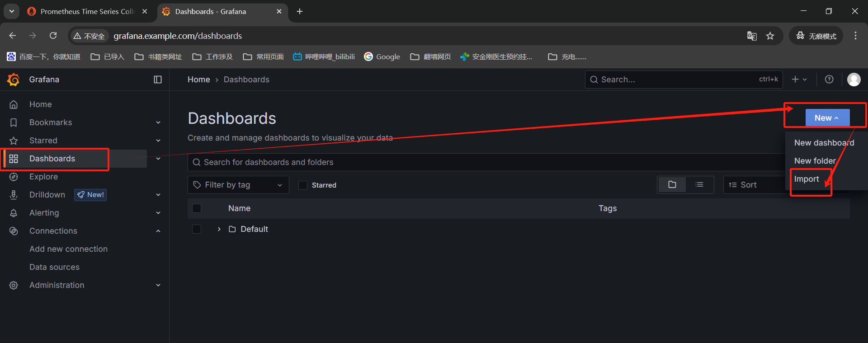Open the help question mark icon
Image resolution: width=868 pixels, height=343 pixels.
click(x=829, y=80)
